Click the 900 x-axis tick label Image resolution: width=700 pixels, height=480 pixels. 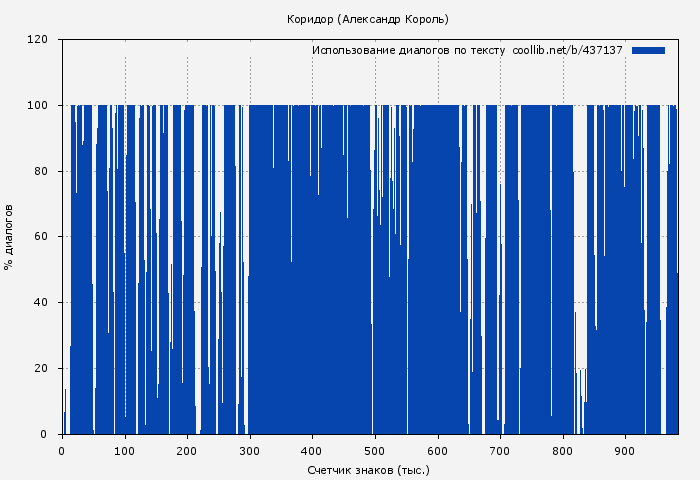[x=625, y=450]
